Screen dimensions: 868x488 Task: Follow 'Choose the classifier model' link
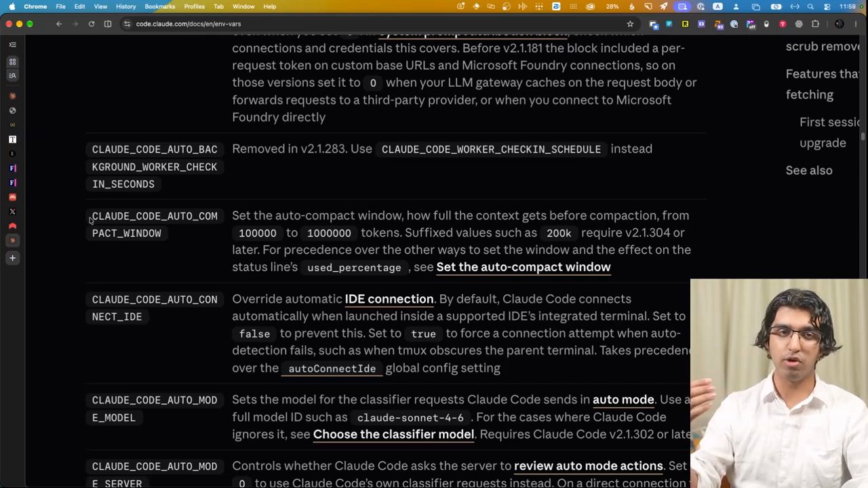tap(393, 434)
